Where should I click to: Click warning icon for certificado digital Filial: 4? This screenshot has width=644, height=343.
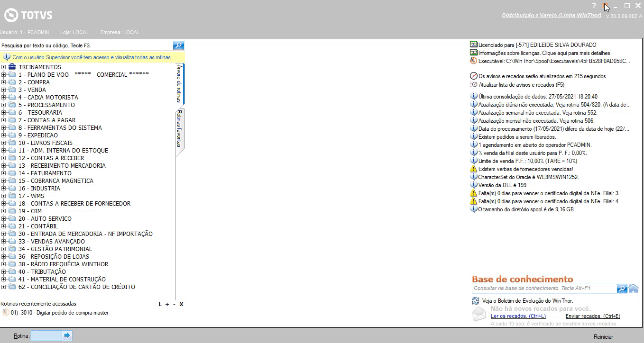(x=473, y=201)
